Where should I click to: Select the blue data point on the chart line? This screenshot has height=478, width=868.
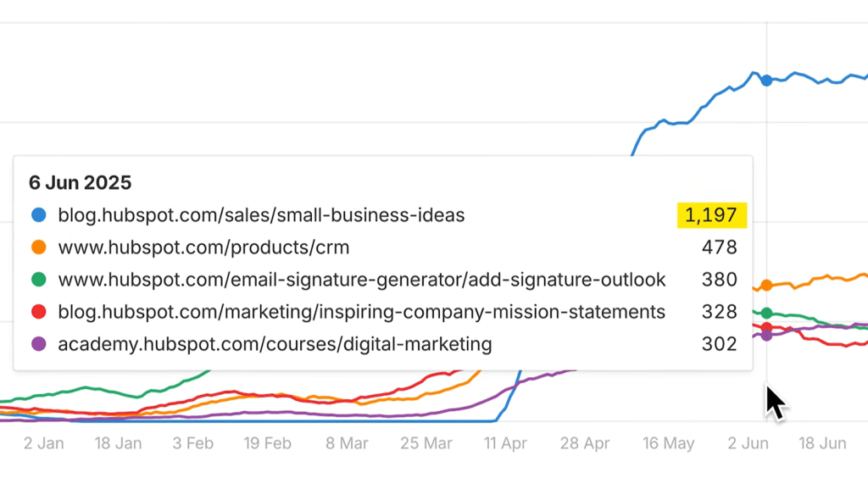point(766,81)
